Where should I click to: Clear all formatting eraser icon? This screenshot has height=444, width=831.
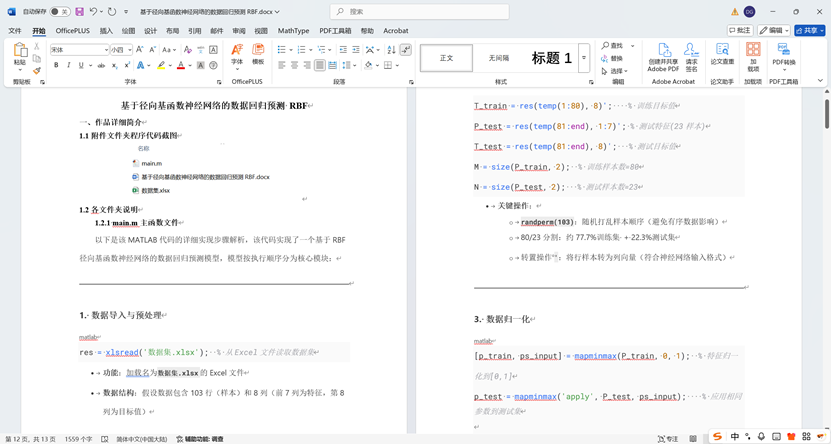187,50
